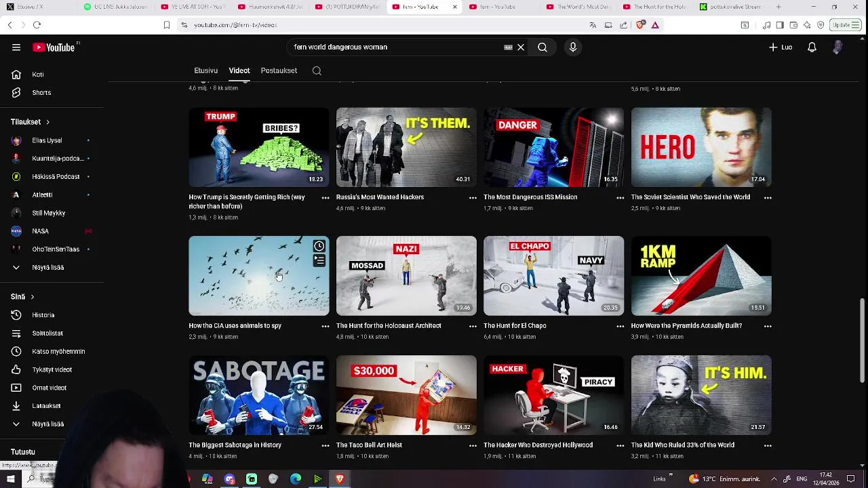This screenshot has width=868, height=488.
Task: Open the notifications bell
Action: (812, 47)
